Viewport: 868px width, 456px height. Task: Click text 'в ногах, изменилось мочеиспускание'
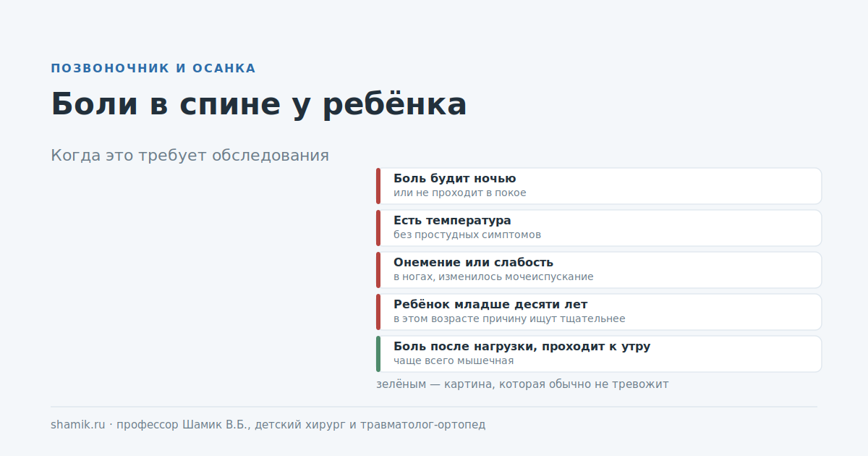(493, 277)
